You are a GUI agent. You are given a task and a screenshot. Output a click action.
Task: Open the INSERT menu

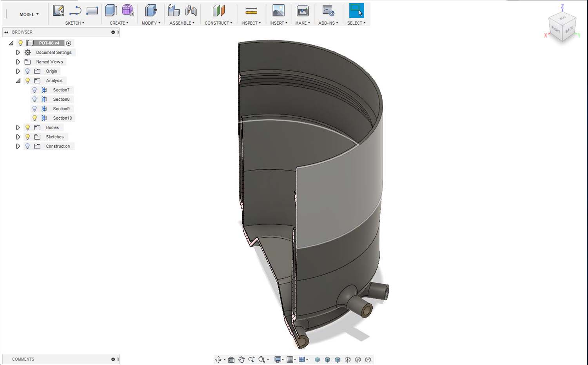[x=279, y=23]
